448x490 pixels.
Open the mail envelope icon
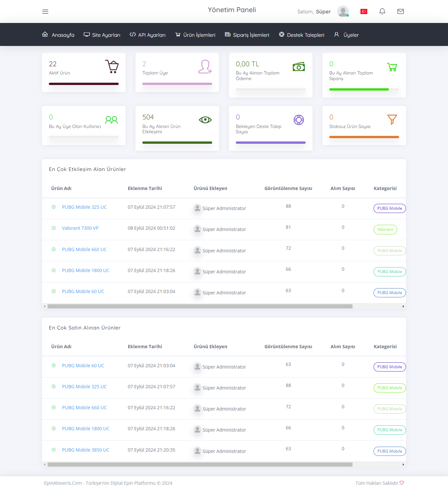pos(400,11)
